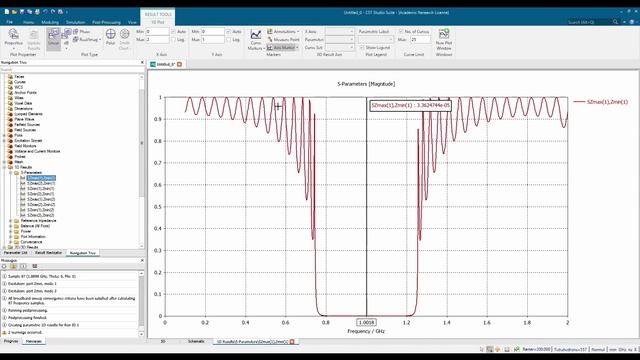The image size is (640, 360).
Task: Open the Parameter combo box
Action: pyautogui.click(x=340, y=40)
